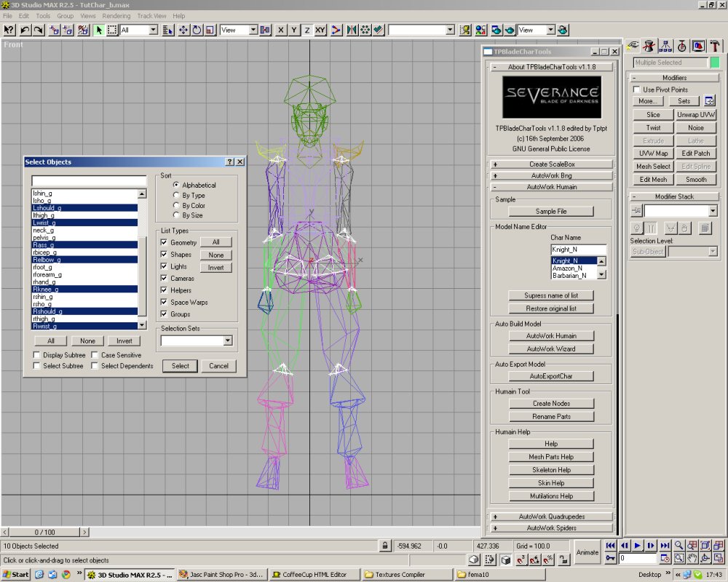Screen dimensions: 728x582
Task: Expand the AutoWork Quadrupedes rollout
Action: click(x=552, y=517)
